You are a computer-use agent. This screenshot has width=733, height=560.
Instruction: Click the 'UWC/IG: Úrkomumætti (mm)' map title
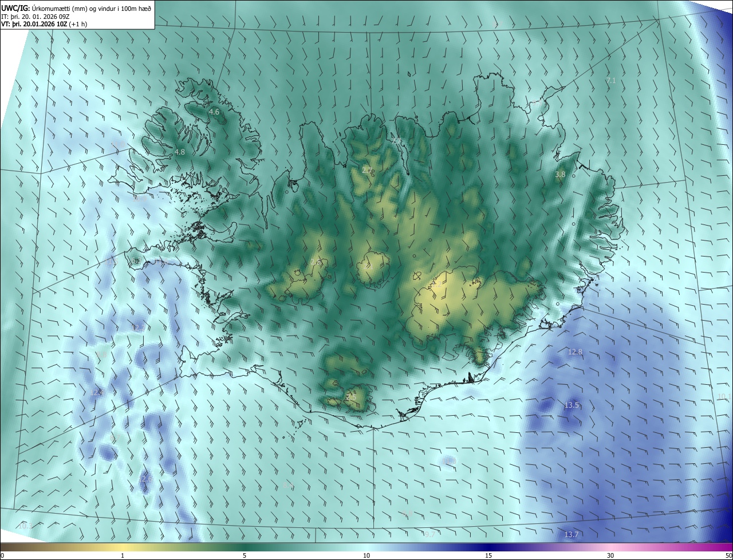pyautogui.click(x=76, y=9)
